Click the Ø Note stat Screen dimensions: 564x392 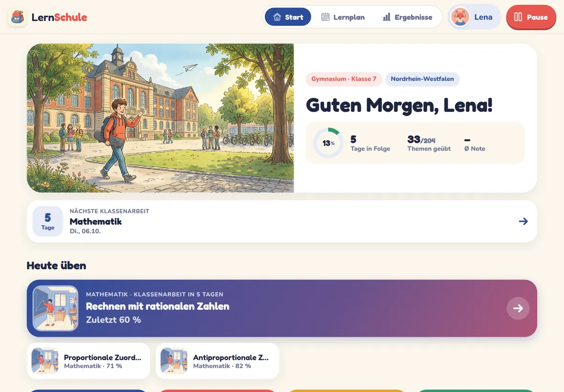[475, 144]
